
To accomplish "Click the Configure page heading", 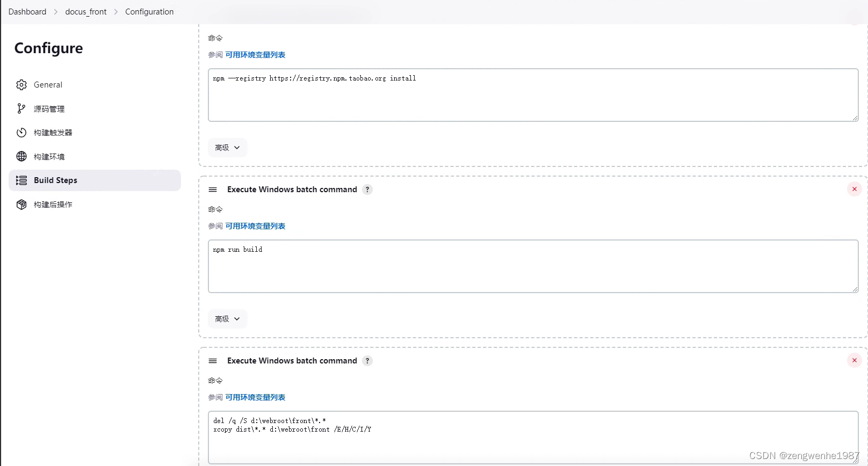I will (48, 48).
